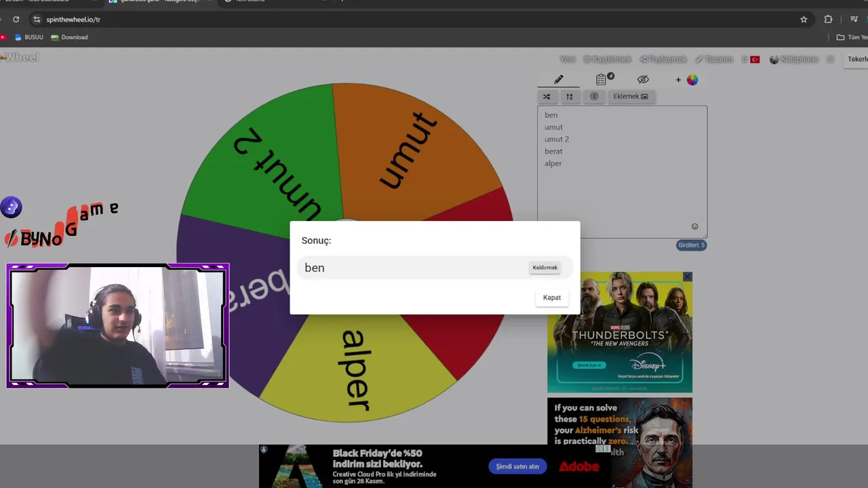Click the Girdileri: 5 counter badge
868x488 pixels.
click(691, 245)
